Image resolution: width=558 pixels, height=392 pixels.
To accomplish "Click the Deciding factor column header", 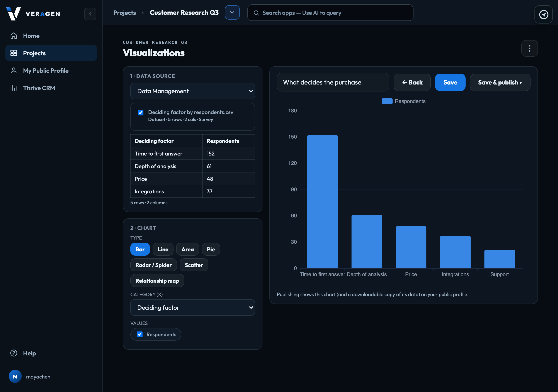I will coord(166,141).
